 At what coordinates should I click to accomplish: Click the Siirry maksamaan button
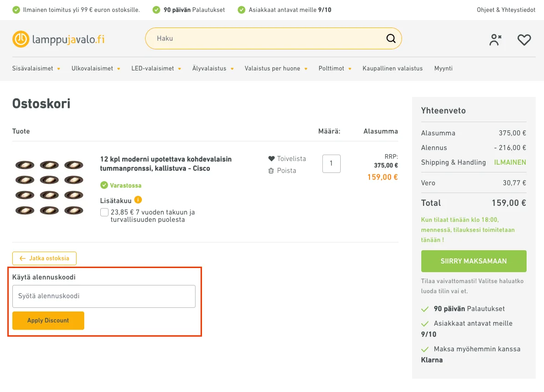(473, 261)
